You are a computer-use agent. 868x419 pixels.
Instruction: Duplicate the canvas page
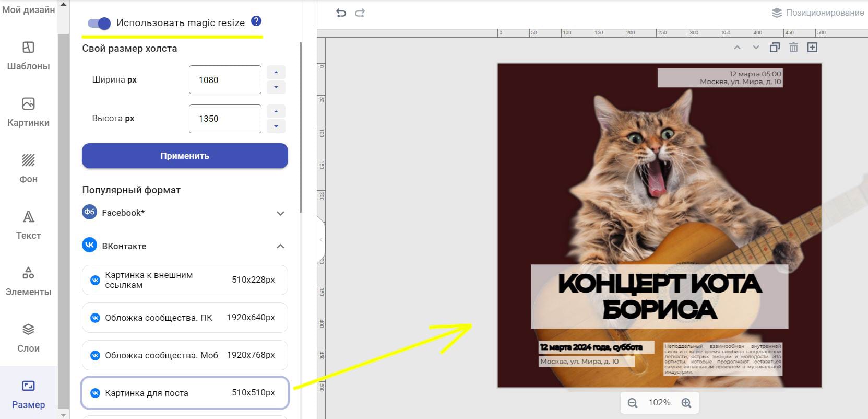click(x=775, y=48)
